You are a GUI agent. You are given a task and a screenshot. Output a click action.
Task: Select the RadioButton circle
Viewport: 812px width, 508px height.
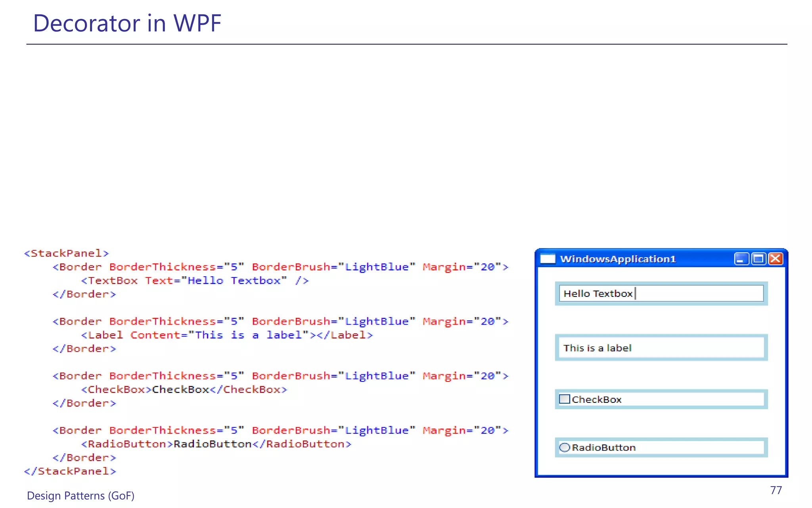click(x=564, y=447)
